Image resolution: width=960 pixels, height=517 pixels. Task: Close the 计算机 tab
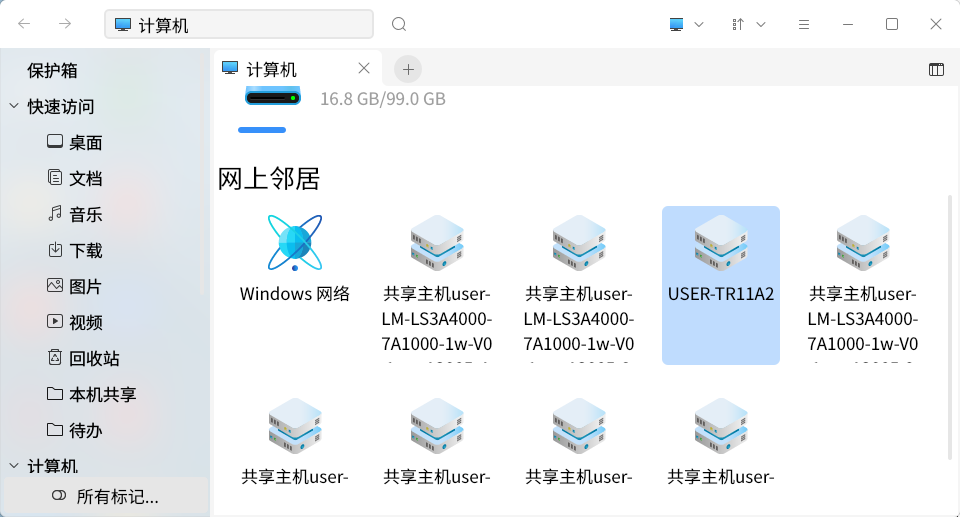coord(364,69)
